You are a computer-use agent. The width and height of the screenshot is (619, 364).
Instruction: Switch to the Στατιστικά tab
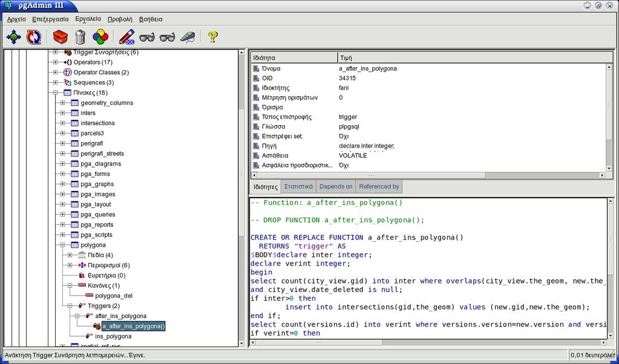pos(298,187)
